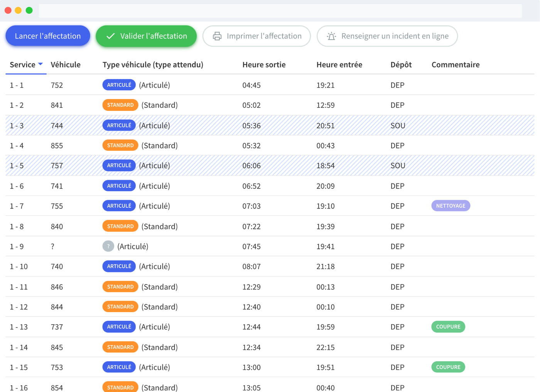Screen dimensions: 540x392
Task: Click Valider l'affectation green button
Action: click(146, 36)
